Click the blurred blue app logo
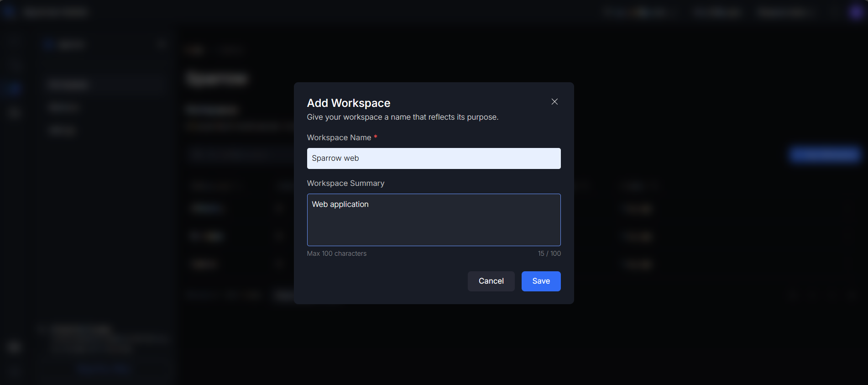The width and height of the screenshot is (868, 385). [9, 12]
